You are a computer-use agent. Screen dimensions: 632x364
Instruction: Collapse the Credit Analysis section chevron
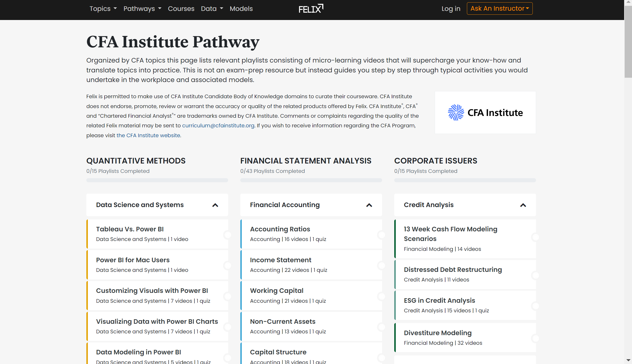coord(523,205)
